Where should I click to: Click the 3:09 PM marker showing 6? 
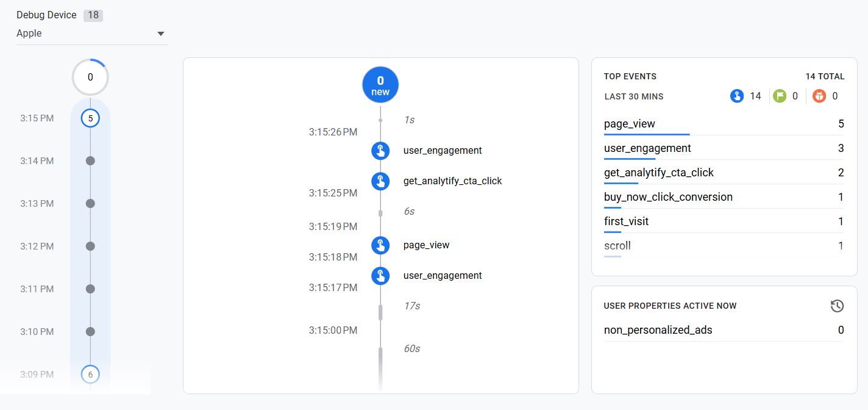point(90,375)
